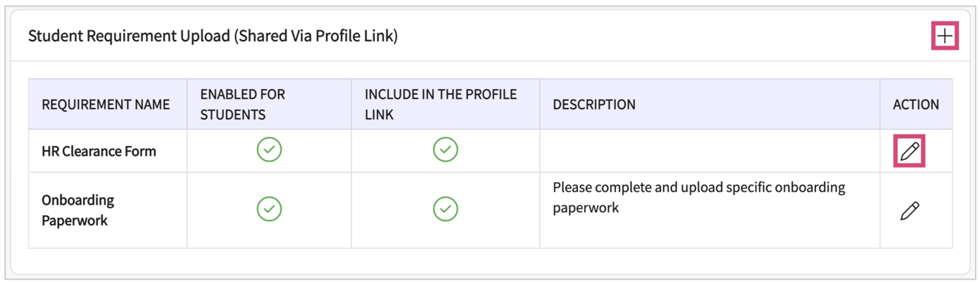Click the Include in the Profile Link header
The width and height of the screenshot is (980, 284).
point(440,105)
